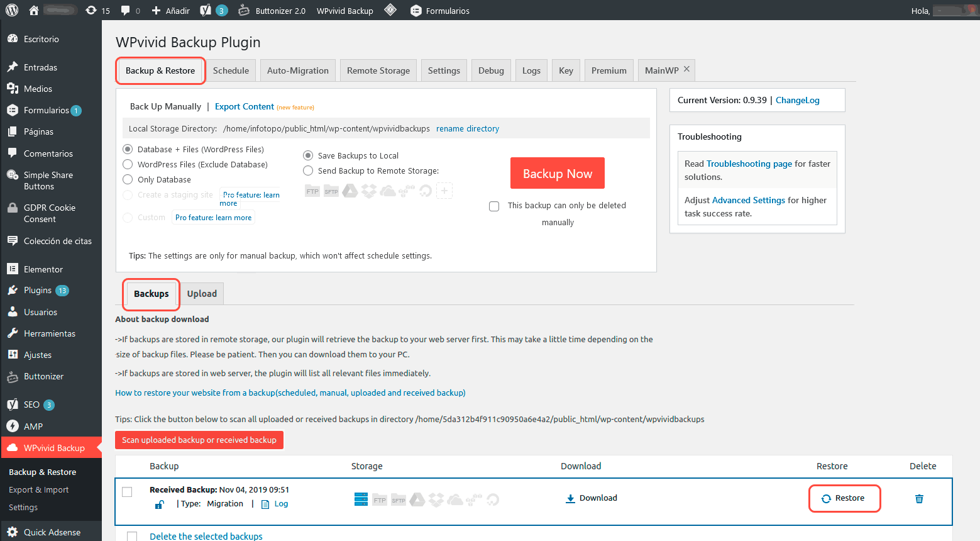Click the WordPress logo in admin bar

click(x=12, y=10)
